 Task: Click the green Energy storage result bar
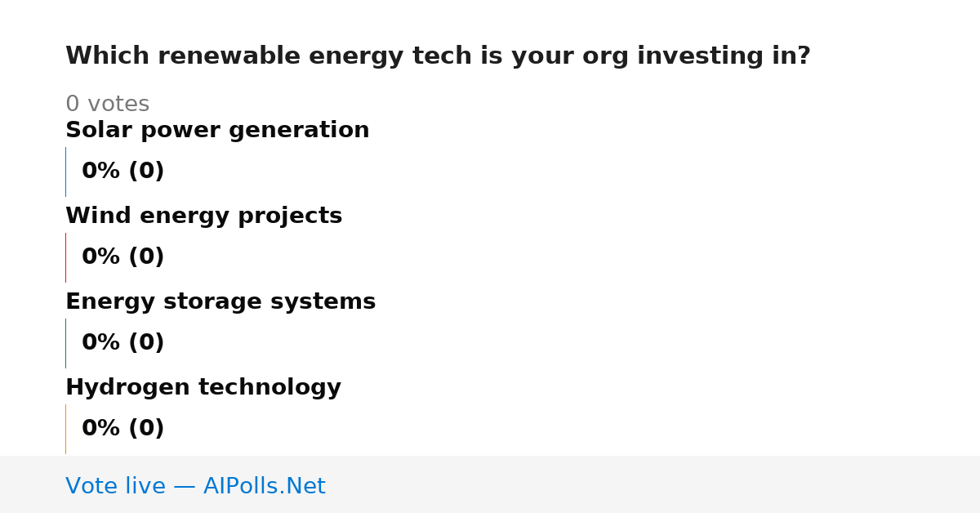(x=65, y=343)
